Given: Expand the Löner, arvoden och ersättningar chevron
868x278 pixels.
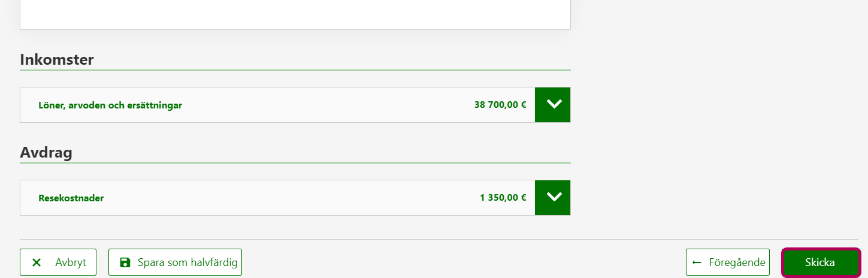Looking at the screenshot, I should (x=554, y=105).
